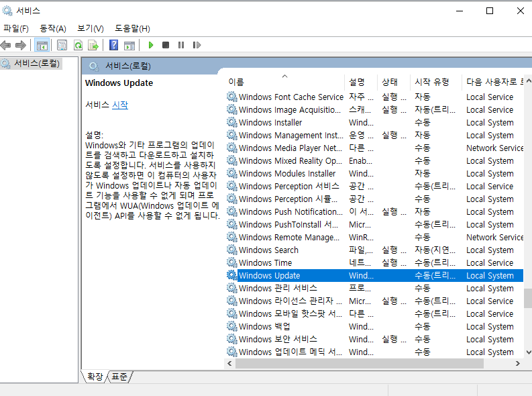532x396 pixels.
Task: Select Windows 보안 서비스 row
Action: (x=374, y=340)
